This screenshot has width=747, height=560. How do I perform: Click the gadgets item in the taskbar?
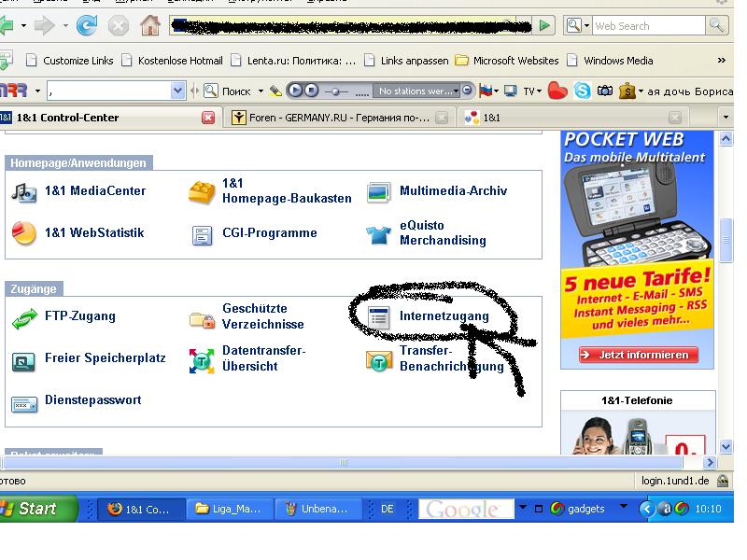point(577,509)
